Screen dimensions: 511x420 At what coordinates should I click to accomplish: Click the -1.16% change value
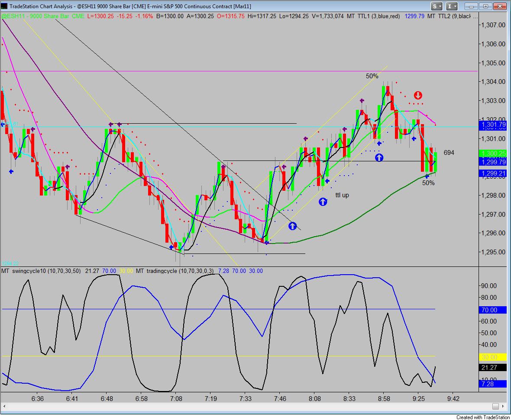tap(144, 16)
